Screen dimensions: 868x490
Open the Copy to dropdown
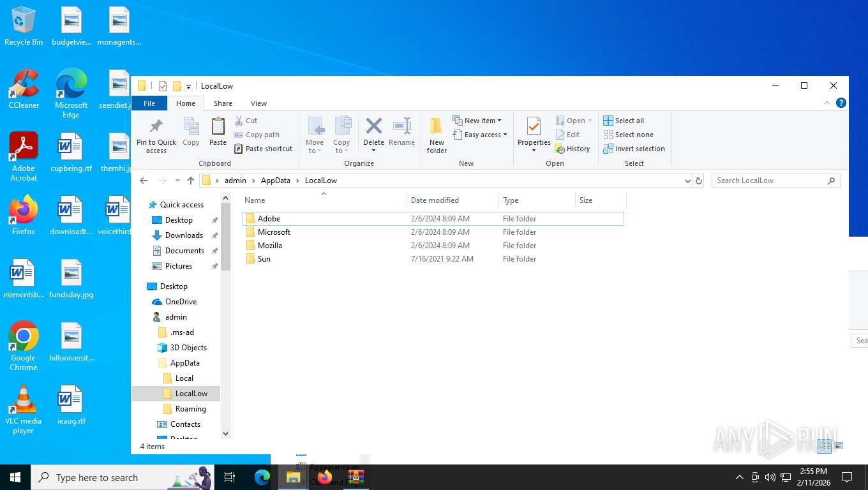[341, 135]
